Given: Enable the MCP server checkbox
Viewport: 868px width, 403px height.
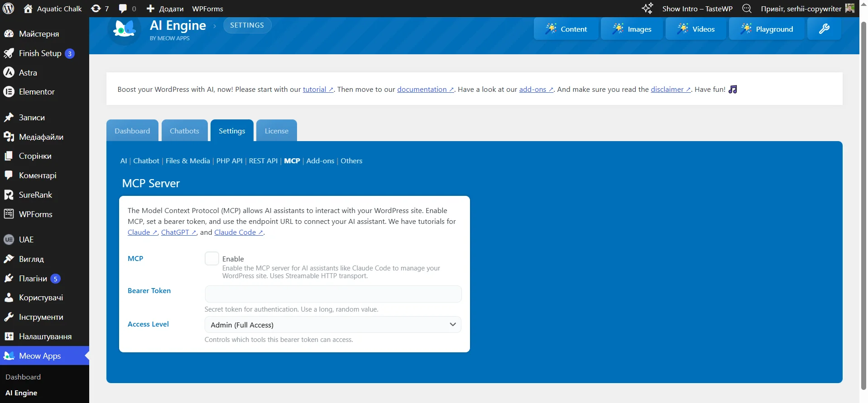Looking at the screenshot, I should point(212,259).
